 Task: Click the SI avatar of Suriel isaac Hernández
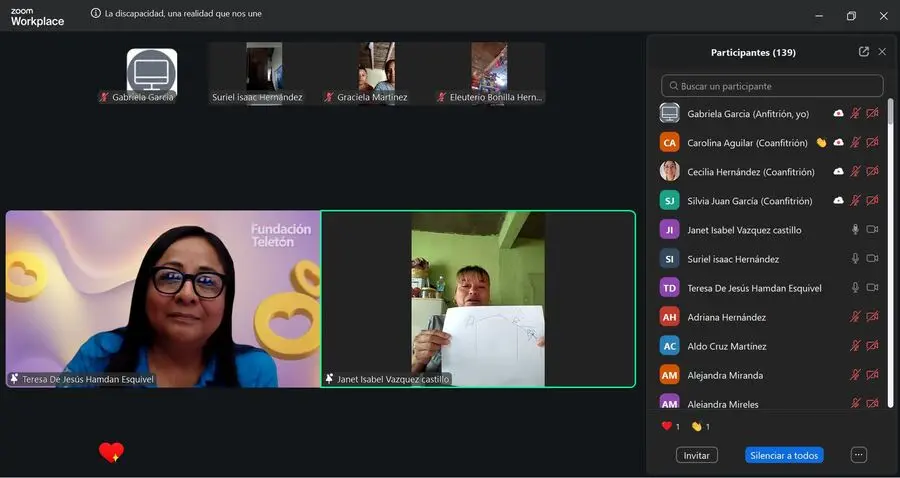pyautogui.click(x=669, y=259)
